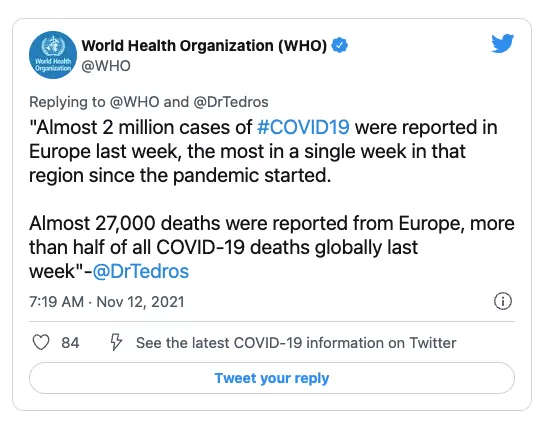Viewport: 538px width, 427px height.
Task: See the latest COVID-19 information on Twitter
Action: click(296, 343)
